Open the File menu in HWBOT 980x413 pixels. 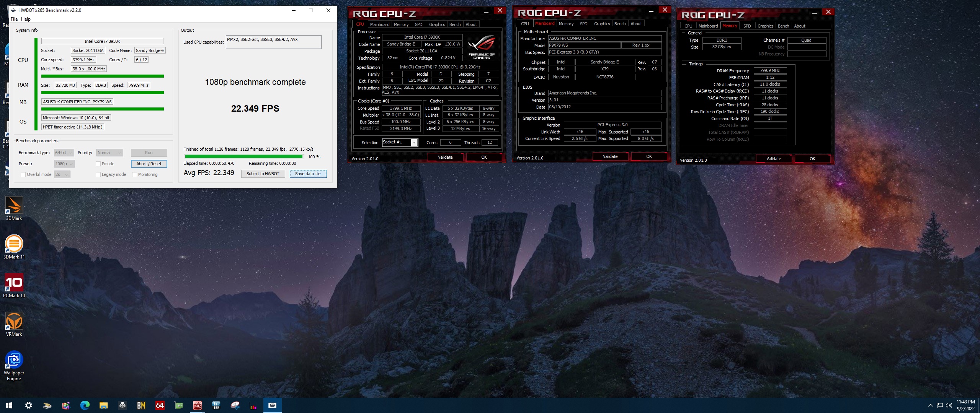[x=14, y=19]
